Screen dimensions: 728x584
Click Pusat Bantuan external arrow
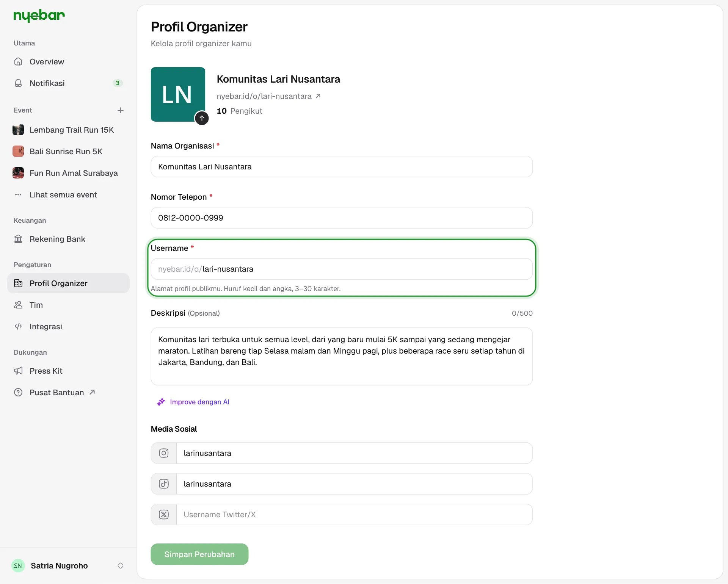pyautogui.click(x=92, y=392)
